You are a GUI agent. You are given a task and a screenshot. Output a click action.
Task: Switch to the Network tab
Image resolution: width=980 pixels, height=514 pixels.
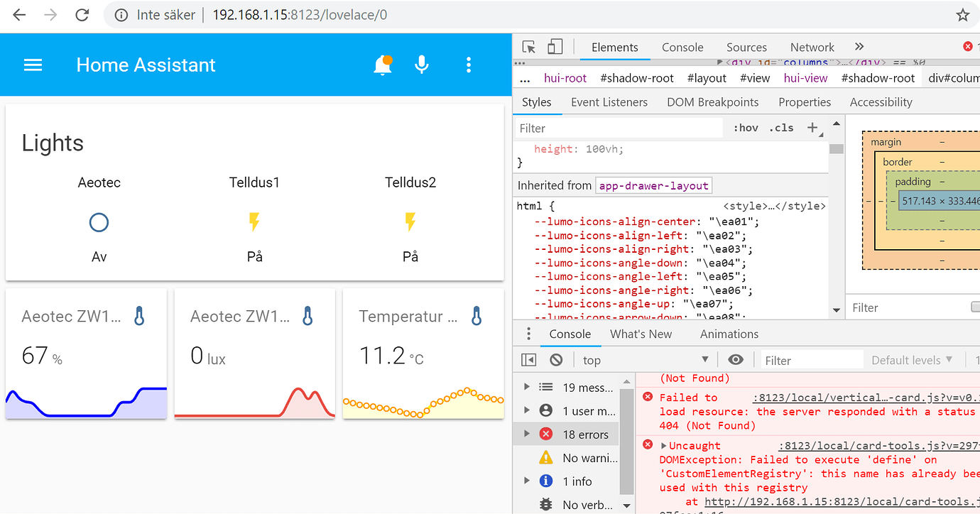[x=812, y=48]
